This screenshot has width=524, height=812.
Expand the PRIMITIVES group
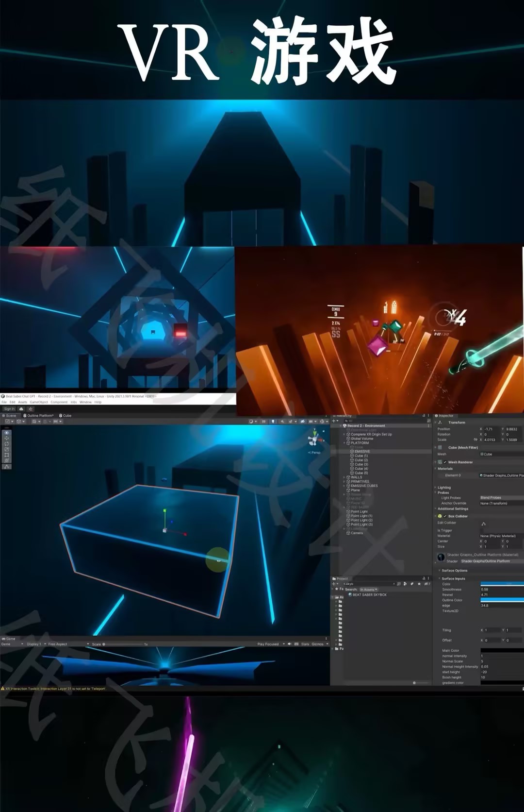tap(344, 482)
